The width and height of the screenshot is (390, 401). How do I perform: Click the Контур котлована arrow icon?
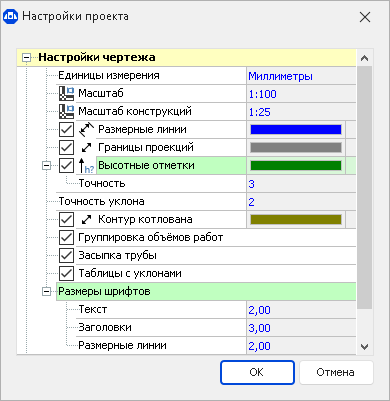pos(86,220)
